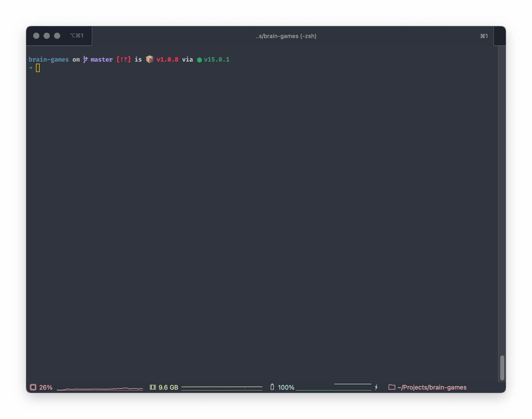Image resolution: width=532 pixels, height=419 pixels.
Task: Click the green prompt arrow symbol
Action: pyautogui.click(x=31, y=68)
